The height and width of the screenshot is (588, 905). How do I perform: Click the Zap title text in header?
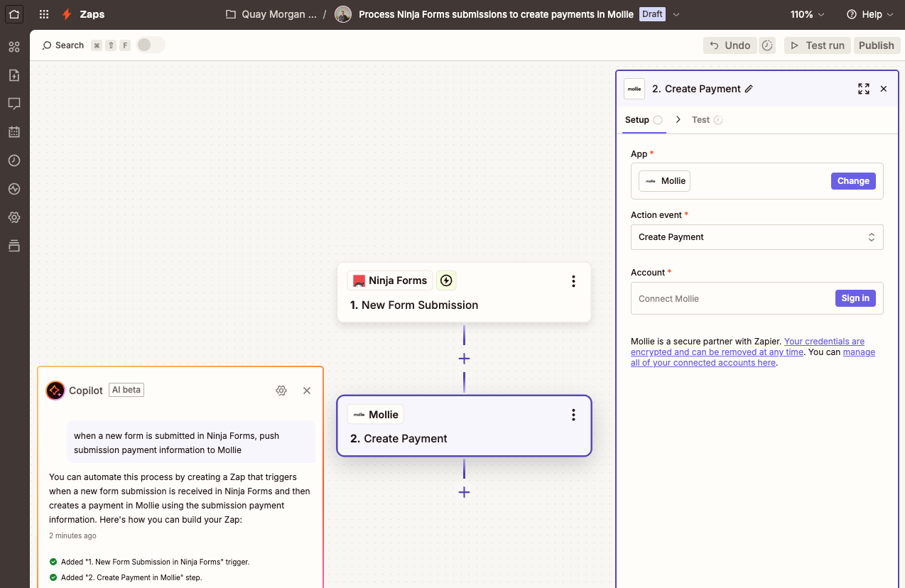point(496,14)
